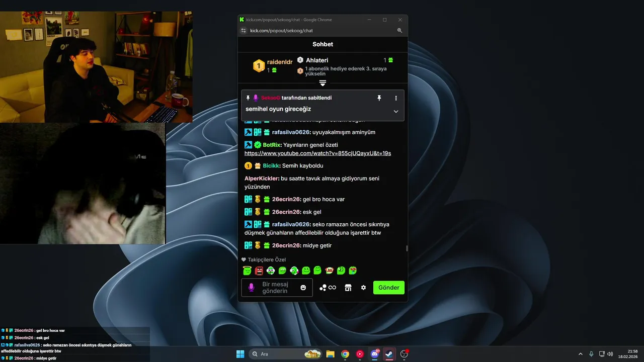This screenshot has width=644, height=362.
Task: Open OBS Studio from taskbar
Action: point(404,354)
